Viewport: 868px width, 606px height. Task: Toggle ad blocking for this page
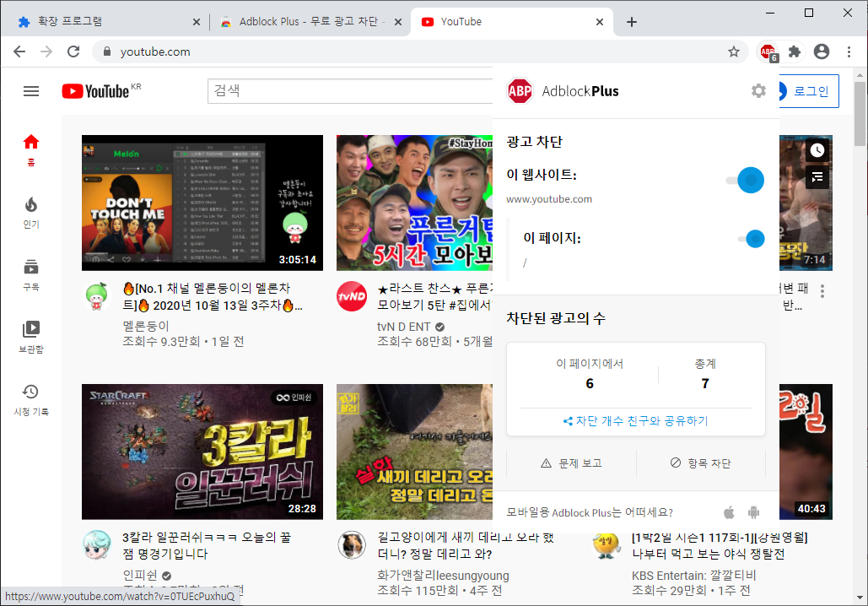pyautogui.click(x=752, y=239)
